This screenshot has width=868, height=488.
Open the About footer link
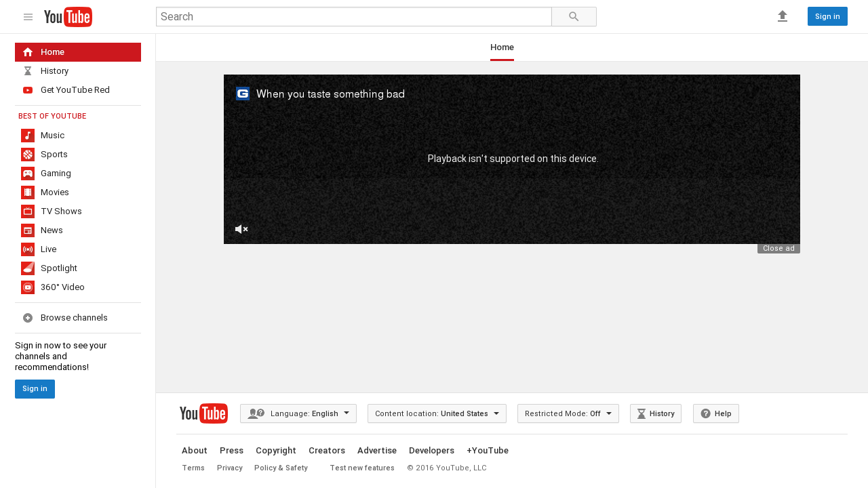click(x=195, y=451)
